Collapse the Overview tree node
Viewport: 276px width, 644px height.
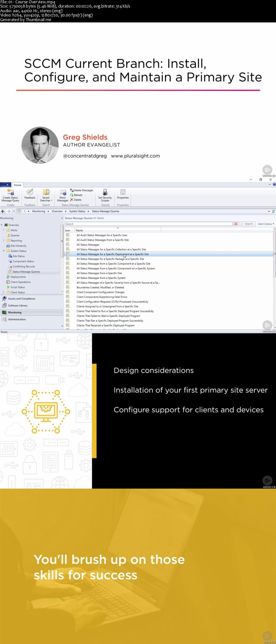coord(2,225)
